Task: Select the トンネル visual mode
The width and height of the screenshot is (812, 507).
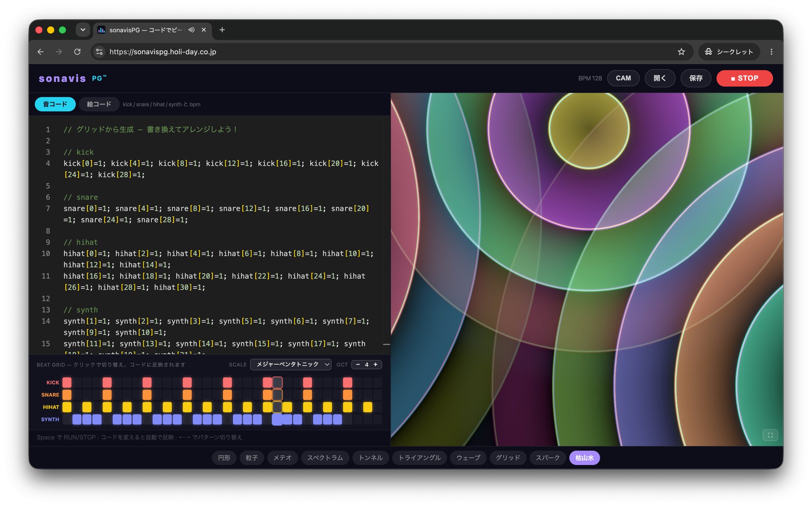Action: (x=371, y=458)
